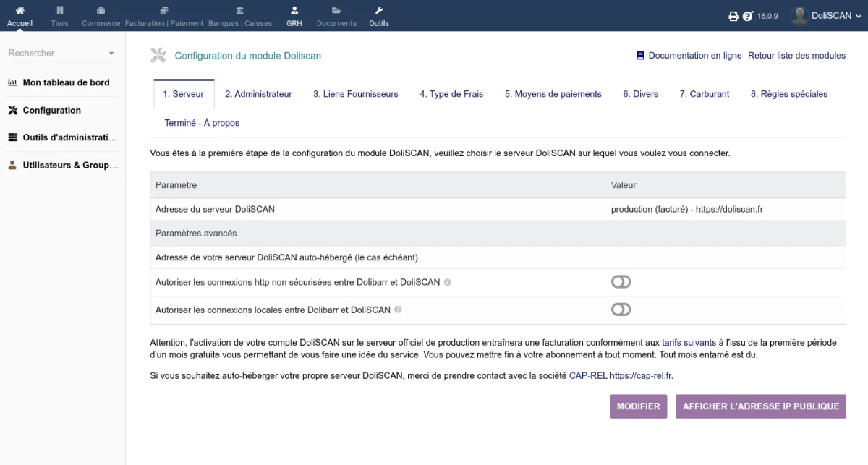Click AFFICHER L'ADRESSE IP PUBLIQUE button
Image resolution: width=868 pixels, height=465 pixels.
pos(761,406)
